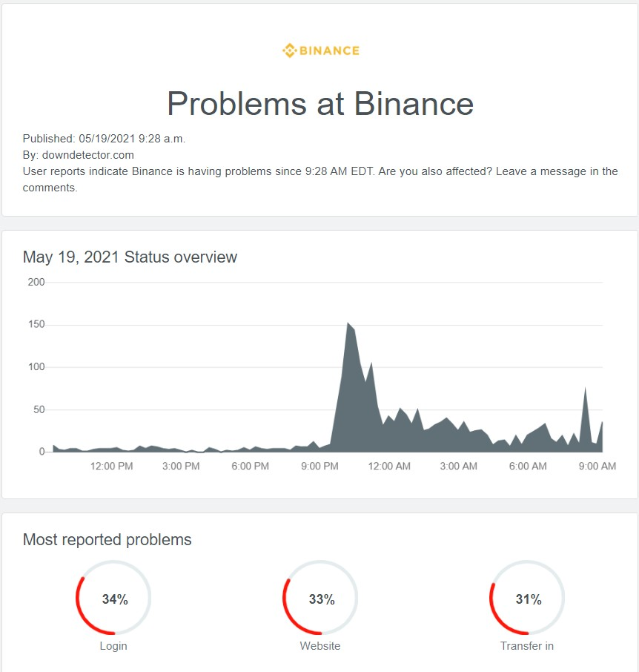This screenshot has width=639, height=672.
Task: Select the "Transfer in" problem label
Action: click(x=527, y=646)
